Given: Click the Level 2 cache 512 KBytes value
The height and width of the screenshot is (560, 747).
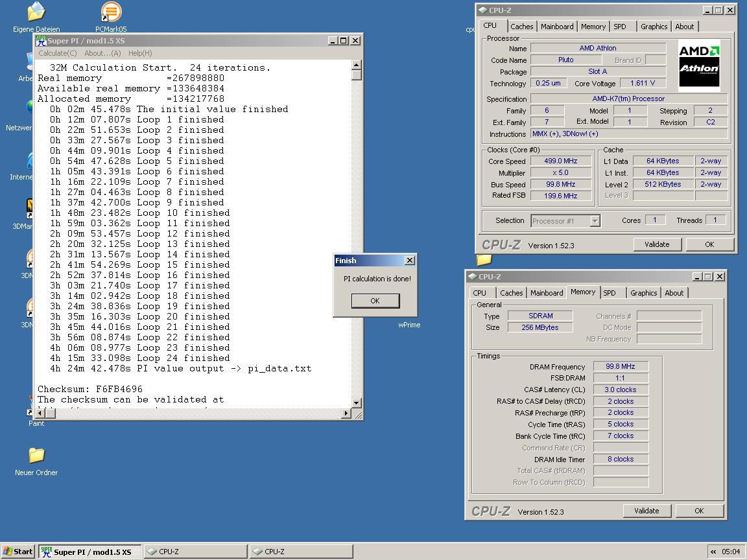Looking at the screenshot, I should [x=663, y=184].
